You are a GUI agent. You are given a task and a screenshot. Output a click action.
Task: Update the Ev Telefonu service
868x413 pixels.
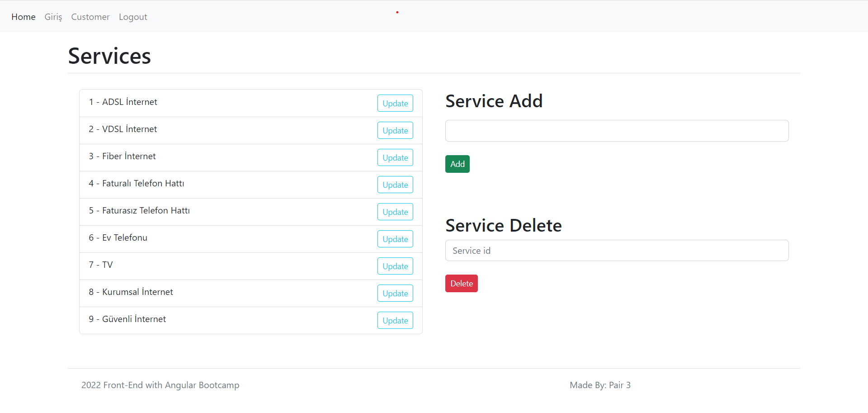pyautogui.click(x=395, y=239)
